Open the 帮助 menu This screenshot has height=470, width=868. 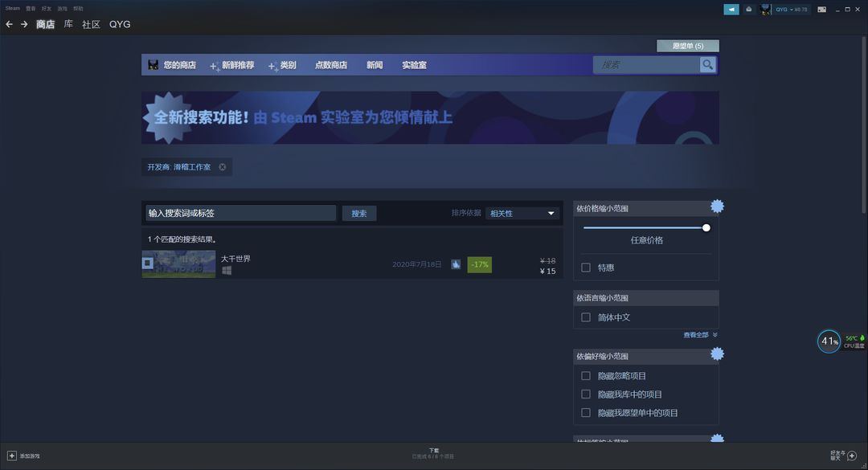(78, 8)
